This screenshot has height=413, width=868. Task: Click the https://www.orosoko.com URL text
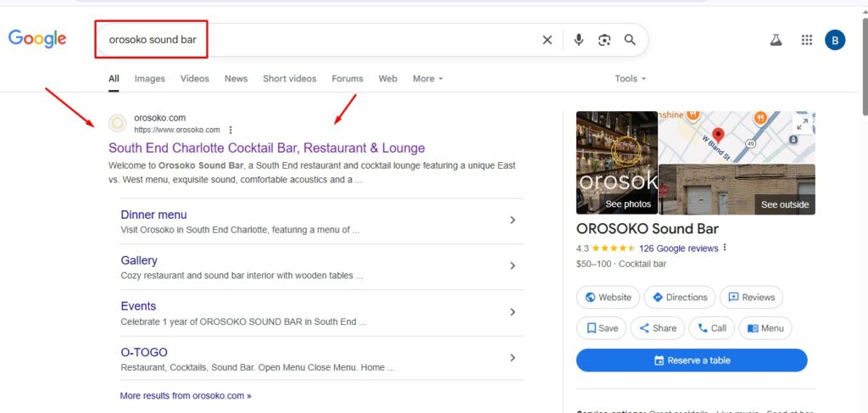point(177,130)
